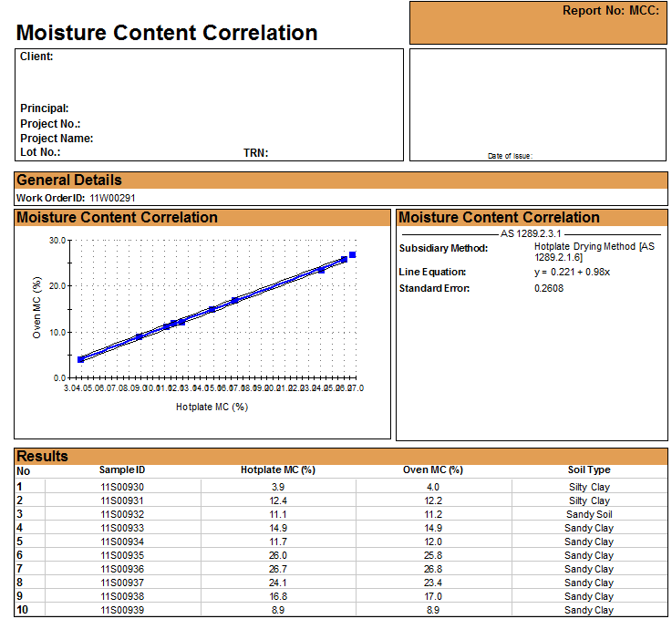Click the Project Name label
Viewport: 672px width, 619px height.
[57, 139]
